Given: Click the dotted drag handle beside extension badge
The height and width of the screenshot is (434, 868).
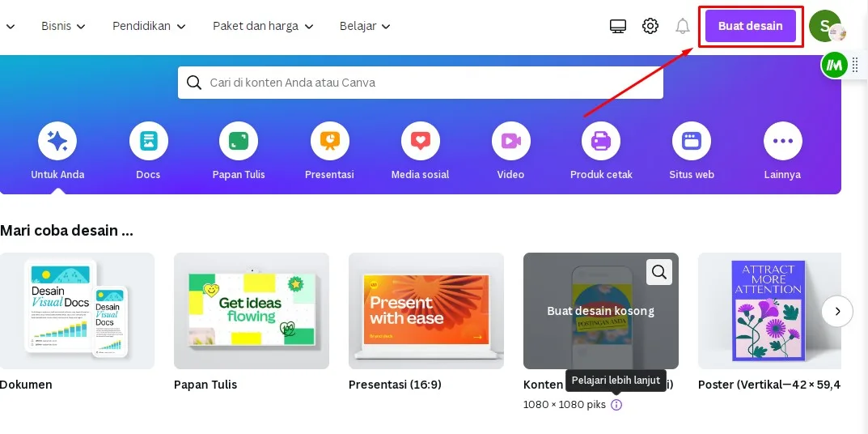Looking at the screenshot, I should tap(855, 65).
